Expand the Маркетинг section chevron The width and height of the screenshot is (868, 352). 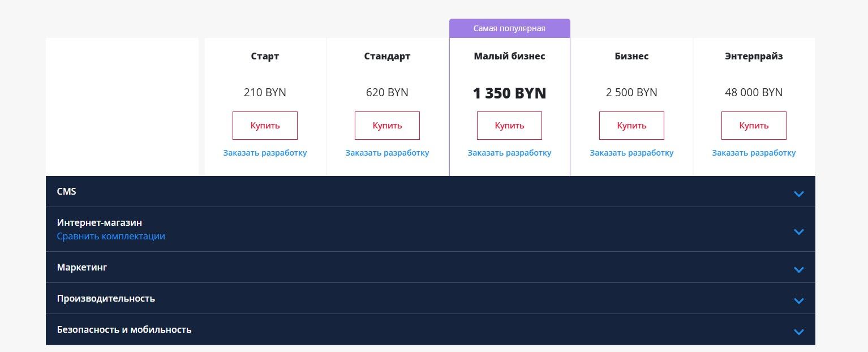(798, 269)
